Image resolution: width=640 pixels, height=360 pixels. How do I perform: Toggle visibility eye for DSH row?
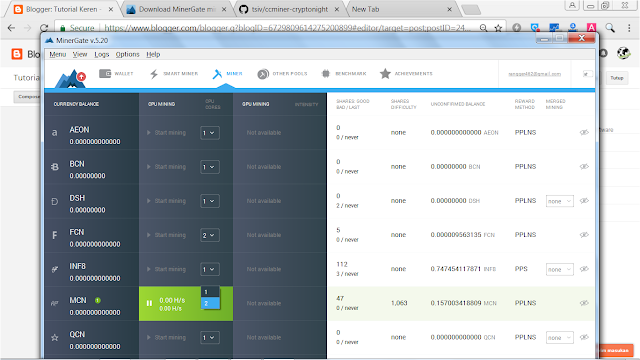[584, 200]
